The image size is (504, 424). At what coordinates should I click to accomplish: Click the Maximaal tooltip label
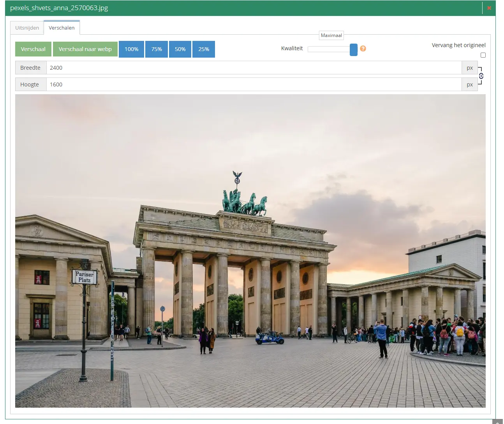click(x=331, y=35)
